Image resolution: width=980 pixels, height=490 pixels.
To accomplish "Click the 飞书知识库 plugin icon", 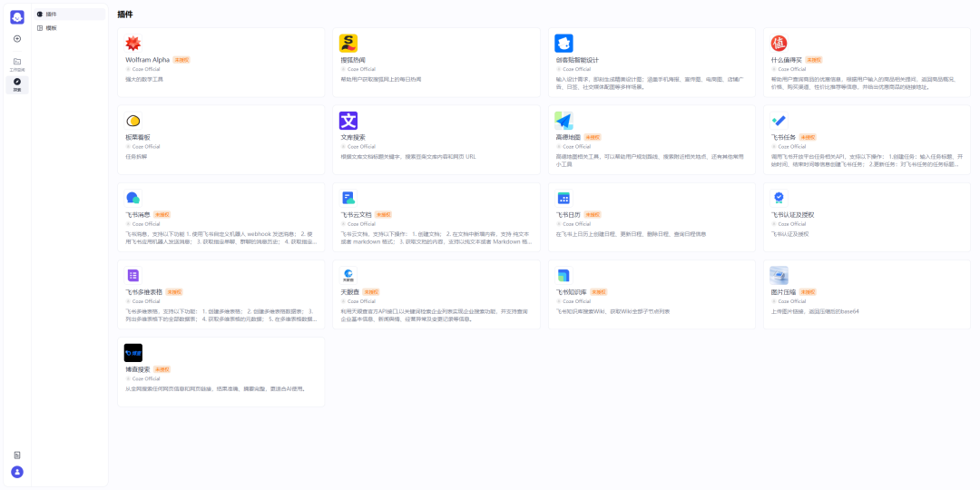I will tap(563, 275).
